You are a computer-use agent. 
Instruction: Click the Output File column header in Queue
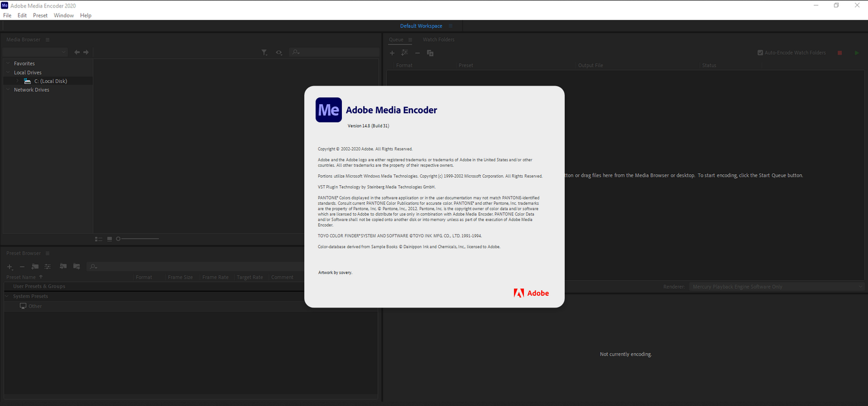pyautogui.click(x=591, y=65)
